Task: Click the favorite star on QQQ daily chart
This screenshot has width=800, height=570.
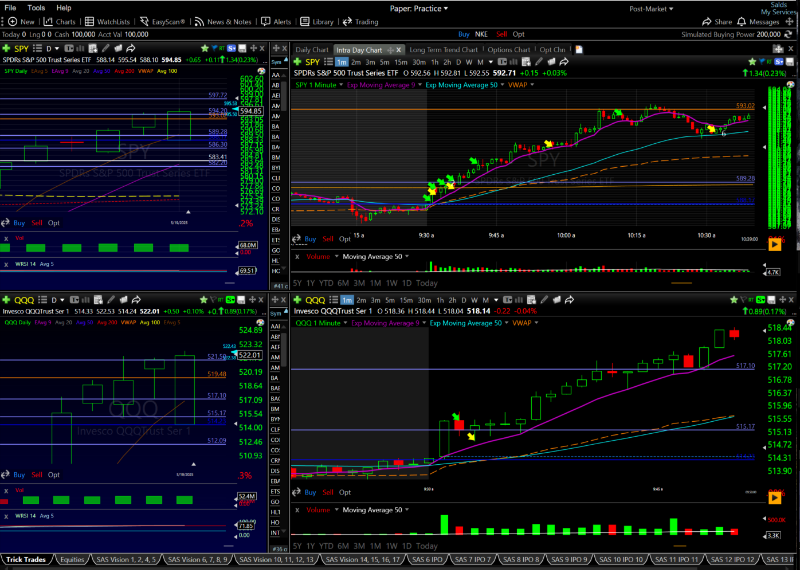Action: (x=204, y=300)
